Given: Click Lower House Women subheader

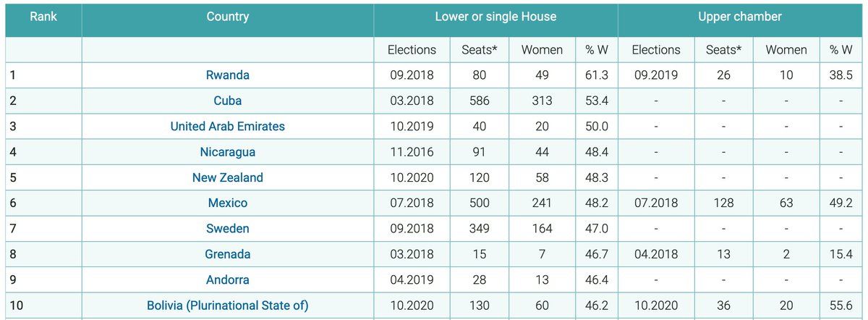Looking at the screenshot, I should pyautogui.click(x=542, y=50).
